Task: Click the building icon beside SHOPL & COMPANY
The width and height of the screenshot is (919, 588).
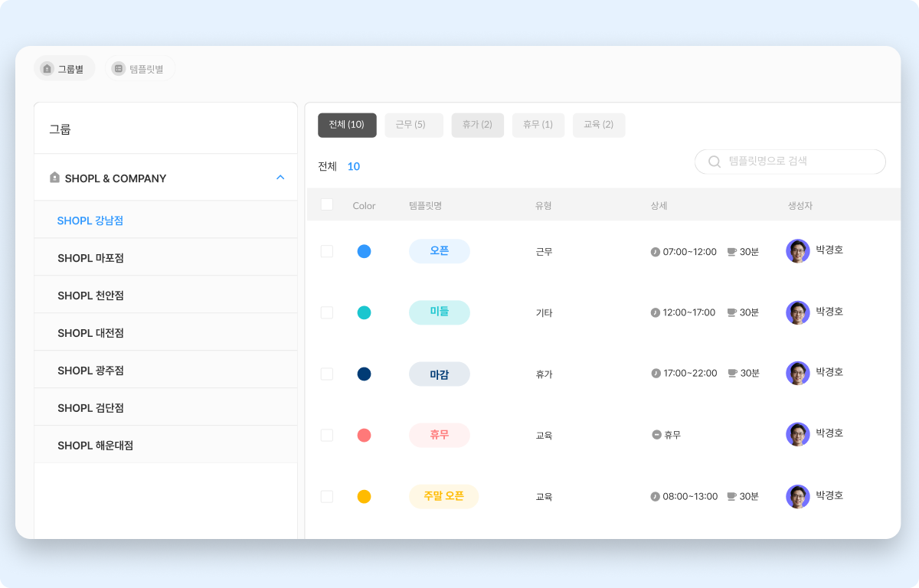Action: pos(54,178)
